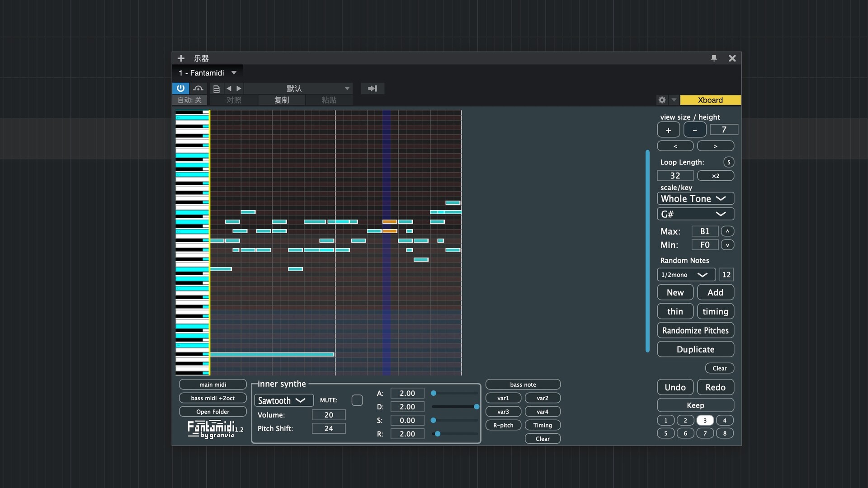Click the 复制 copy menu item
The height and width of the screenshot is (488, 868).
(x=282, y=100)
